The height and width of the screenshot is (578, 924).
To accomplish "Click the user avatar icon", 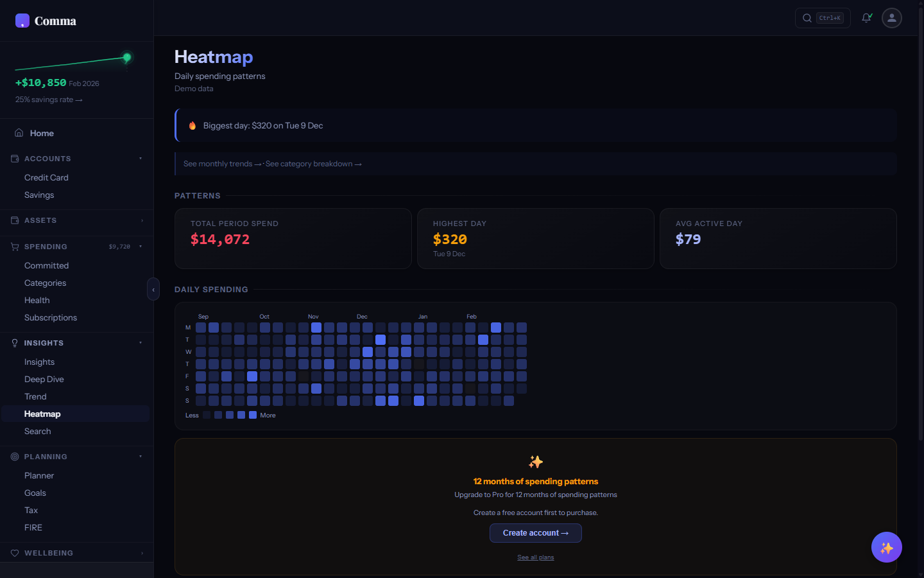I will click(x=892, y=18).
